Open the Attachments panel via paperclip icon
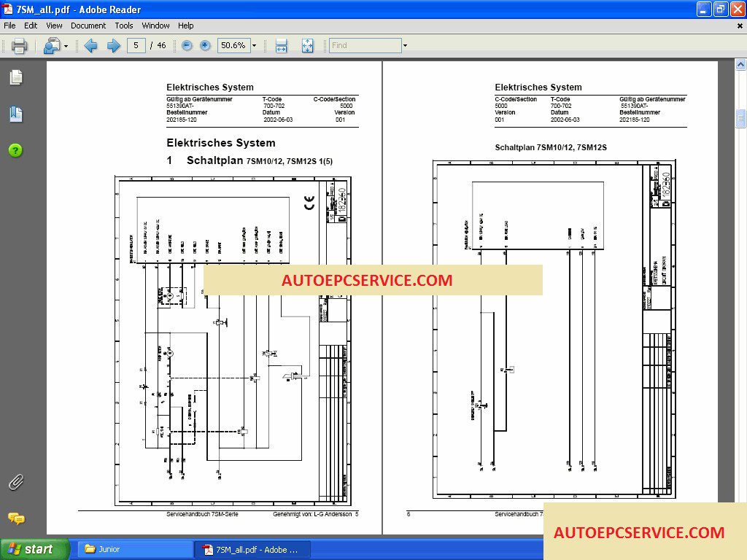The height and width of the screenshot is (560, 747). [16, 481]
